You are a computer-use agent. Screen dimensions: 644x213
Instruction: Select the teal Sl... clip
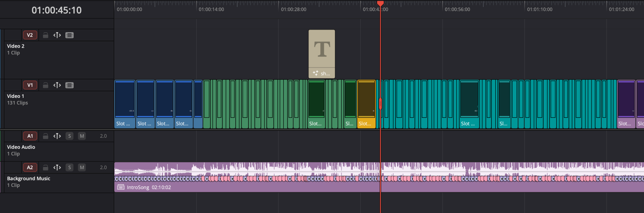pos(504,104)
